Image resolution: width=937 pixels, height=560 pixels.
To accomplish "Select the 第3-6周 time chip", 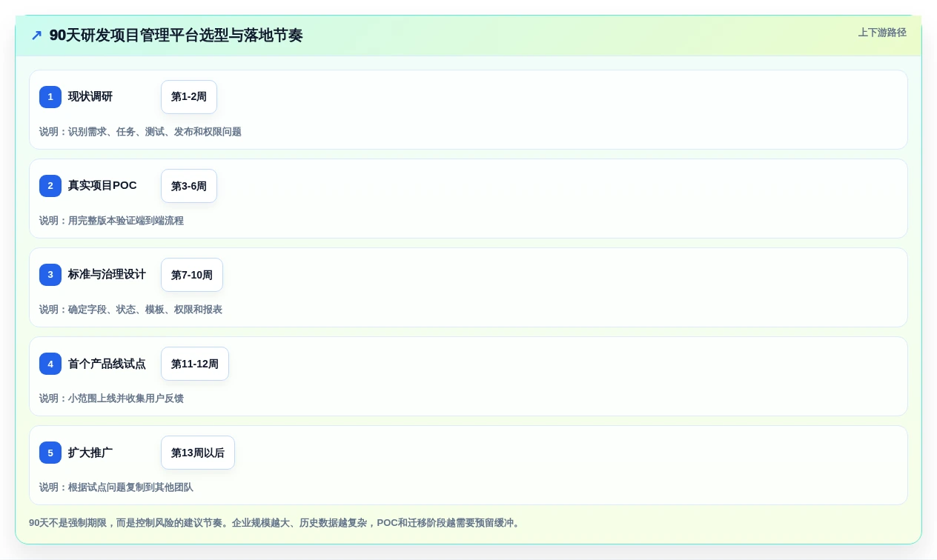I will pos(189,186).
